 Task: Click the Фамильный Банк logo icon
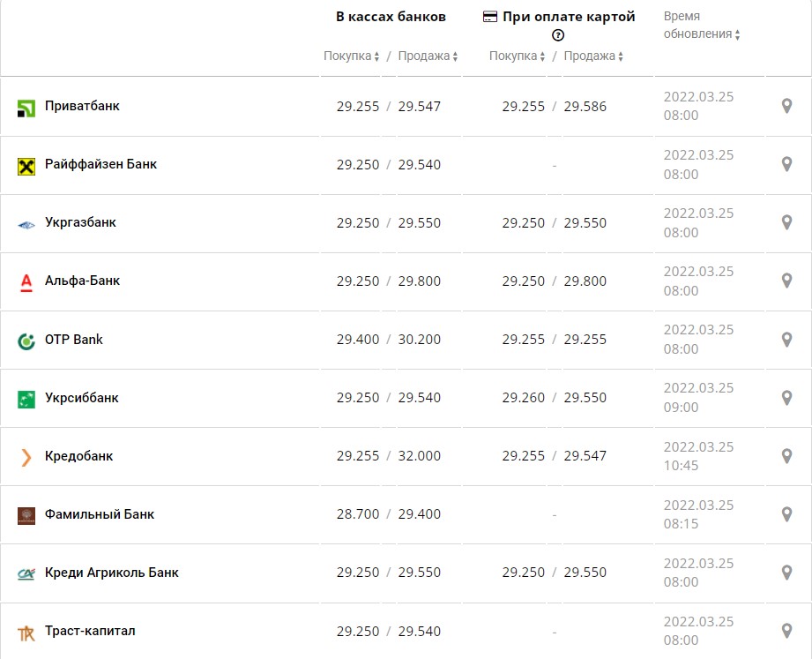coord(26,515)
